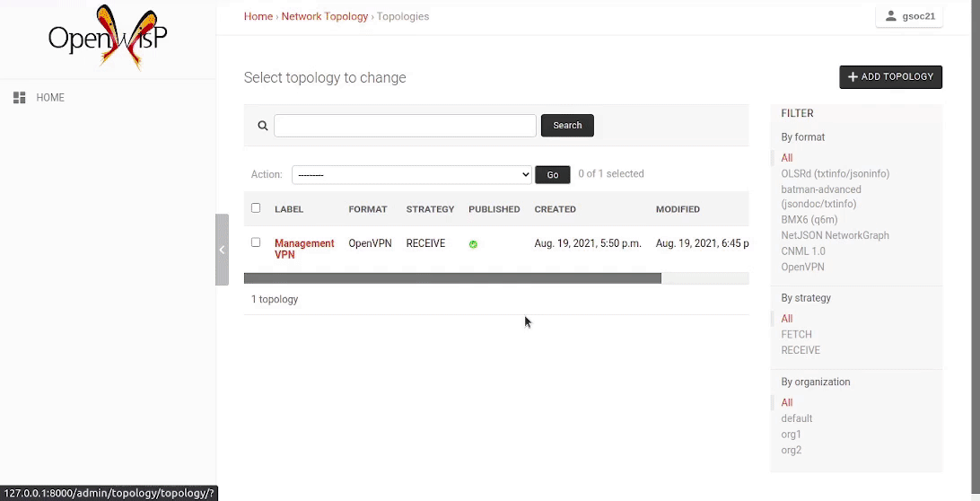
Task: Filter by default organization
Action: [797, 418]
